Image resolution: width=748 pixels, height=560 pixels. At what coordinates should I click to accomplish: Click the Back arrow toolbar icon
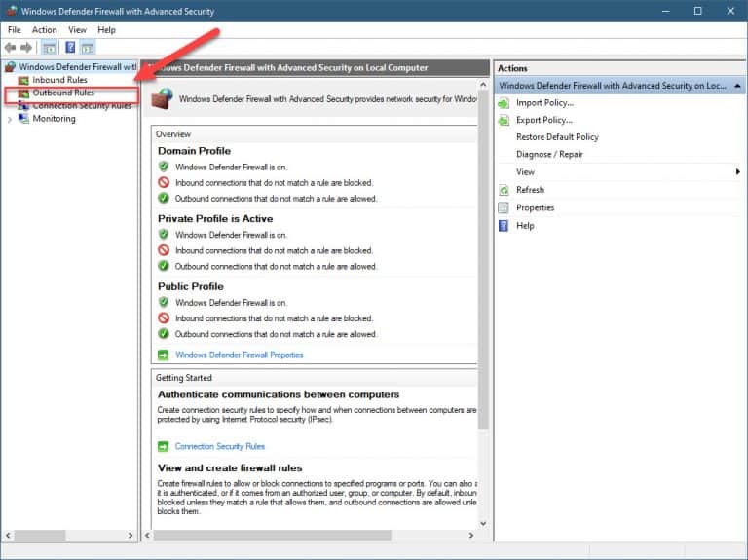11,48
